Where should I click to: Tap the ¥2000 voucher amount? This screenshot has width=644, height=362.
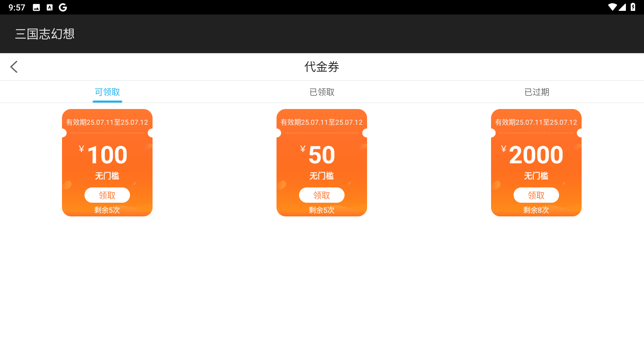pyautogui.click(x=532, y=155)
